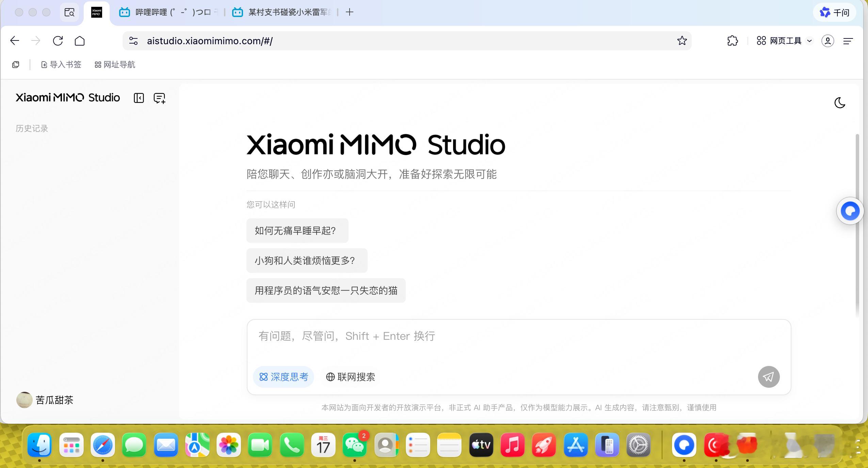Switch to dark mode with the moon icon

tap(839, 103)
